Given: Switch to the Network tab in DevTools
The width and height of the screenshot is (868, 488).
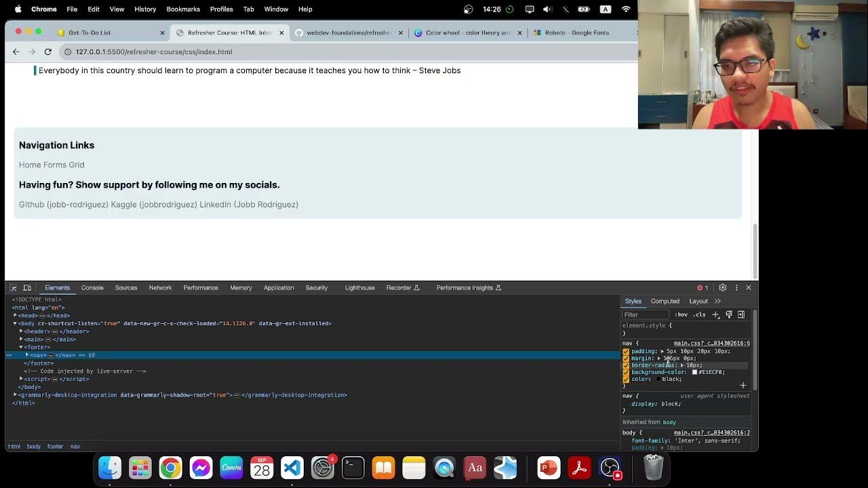Looking at the screenshot, I should (x=161, y=288).
